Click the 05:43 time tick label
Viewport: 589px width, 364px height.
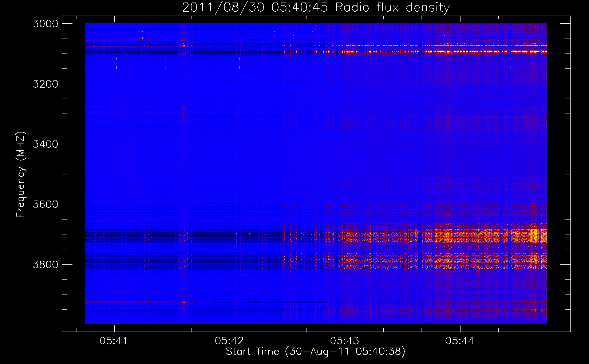coord(345,341)
